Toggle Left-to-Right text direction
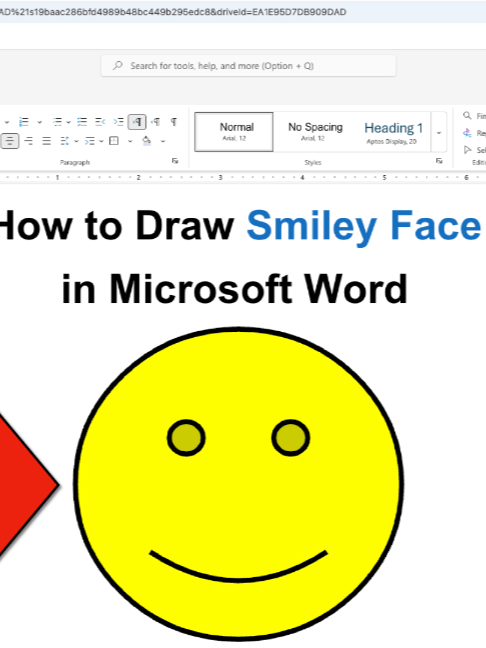This screenshot has height=648, width=486. coord(137,122)
